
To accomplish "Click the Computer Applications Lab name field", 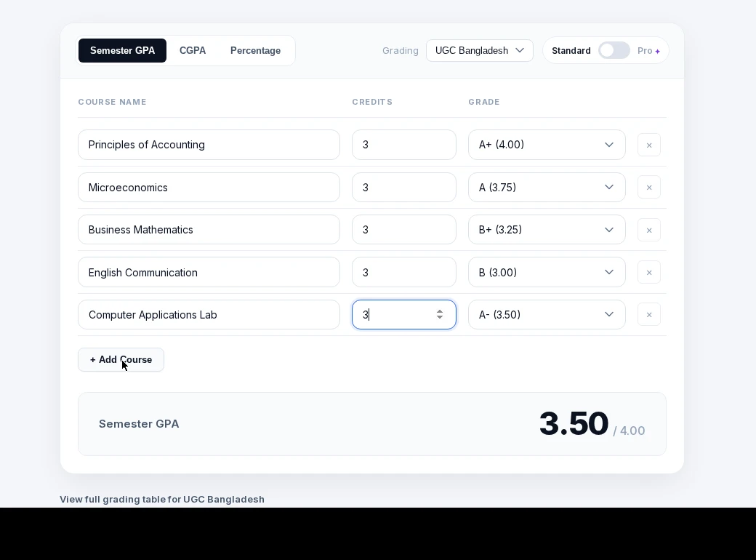I will [x=209, y=314].
